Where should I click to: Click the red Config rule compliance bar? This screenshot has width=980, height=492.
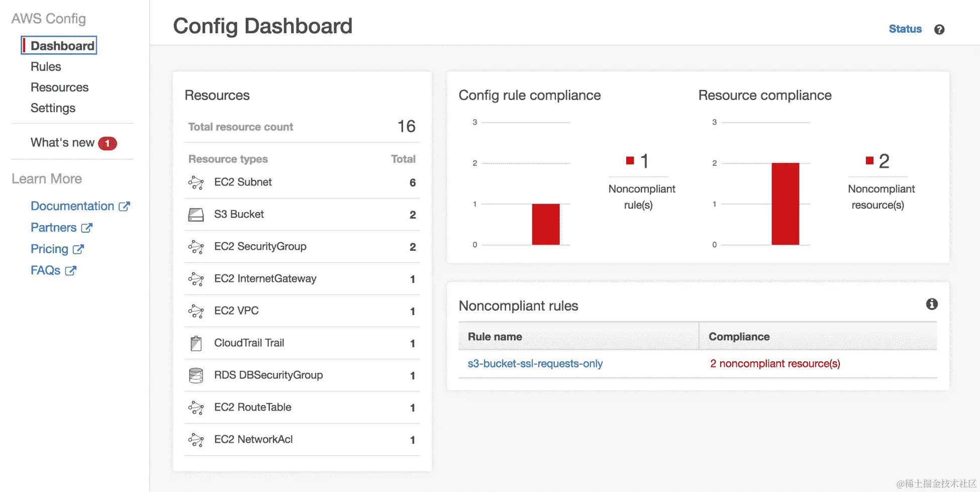pyautogui.click(x=546, y=224)
